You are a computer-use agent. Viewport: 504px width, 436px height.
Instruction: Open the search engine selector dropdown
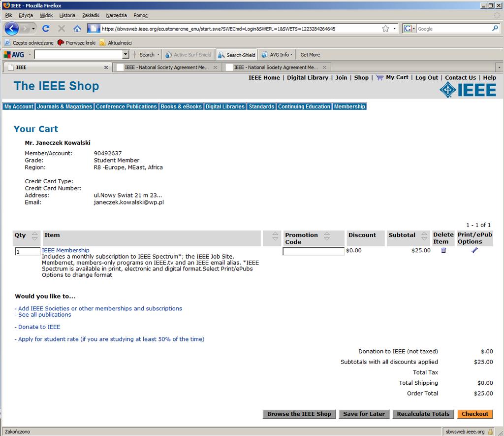click(409, 29)
